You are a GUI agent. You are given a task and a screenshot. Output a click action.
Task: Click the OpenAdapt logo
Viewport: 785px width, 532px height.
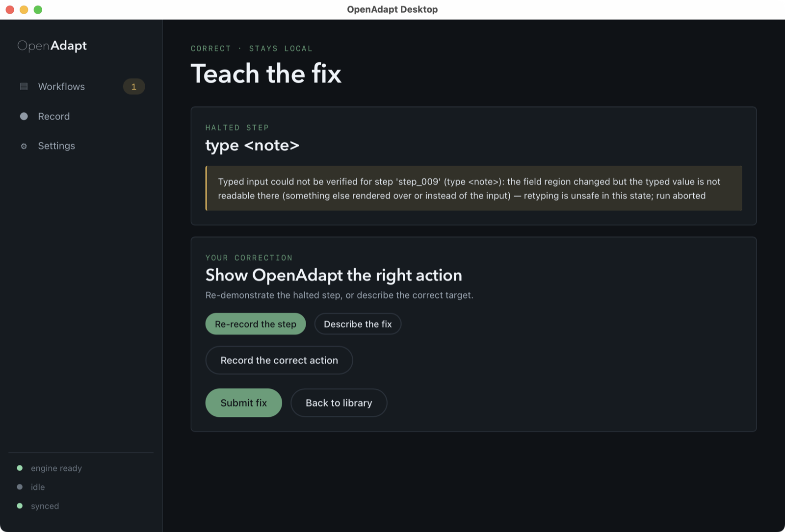pyautogui.click(x=52, y=46)
